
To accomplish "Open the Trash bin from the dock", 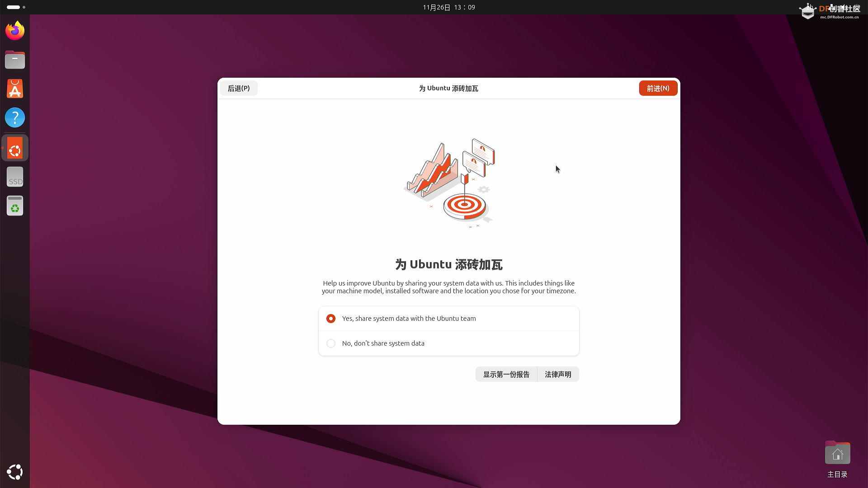I will (14, 206).
